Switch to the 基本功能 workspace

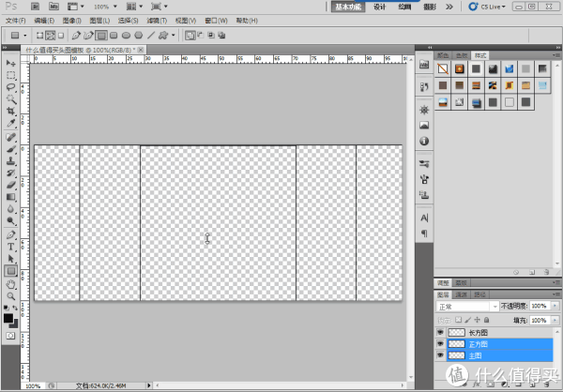[x=348, y=7]
